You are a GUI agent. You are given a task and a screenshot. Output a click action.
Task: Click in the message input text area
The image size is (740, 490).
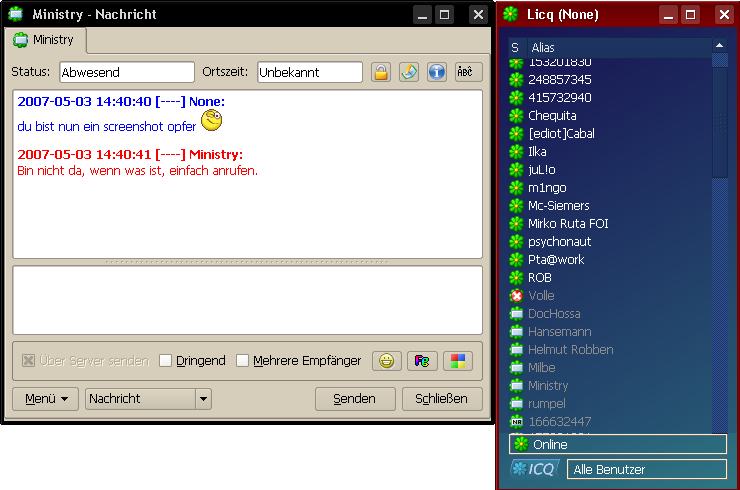click(x=248, y=300)
